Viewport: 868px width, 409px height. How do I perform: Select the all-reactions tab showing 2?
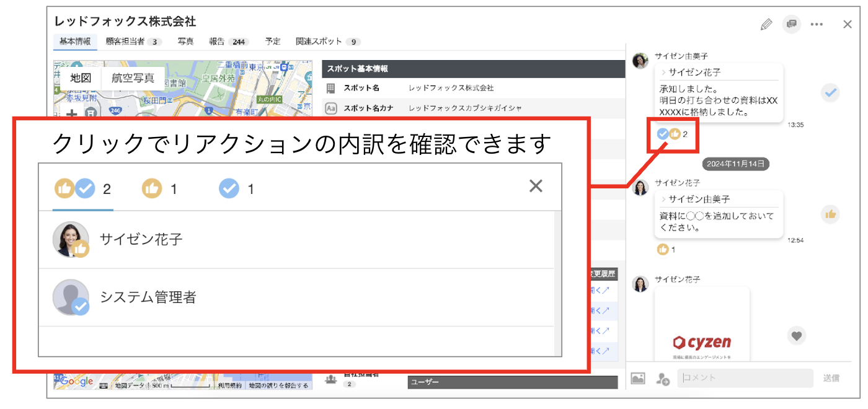[x=82, y=188]
